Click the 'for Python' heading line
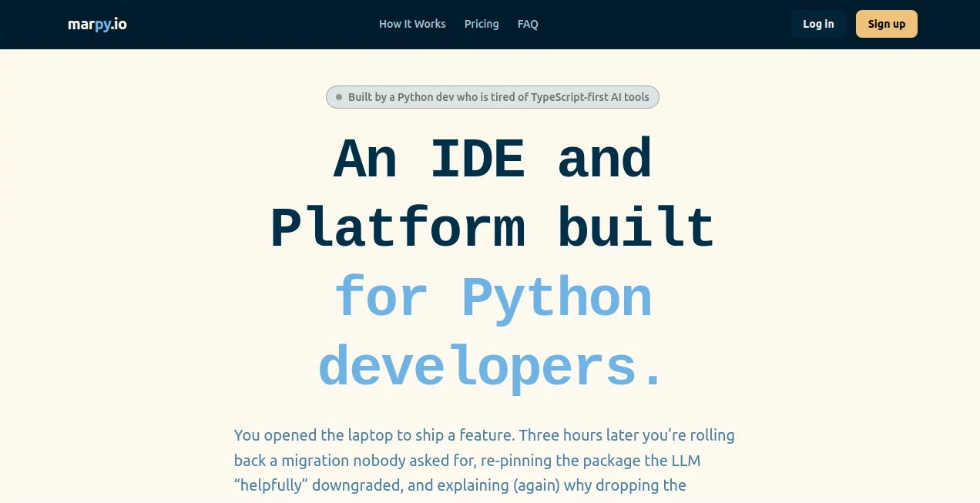 point(492,299)
